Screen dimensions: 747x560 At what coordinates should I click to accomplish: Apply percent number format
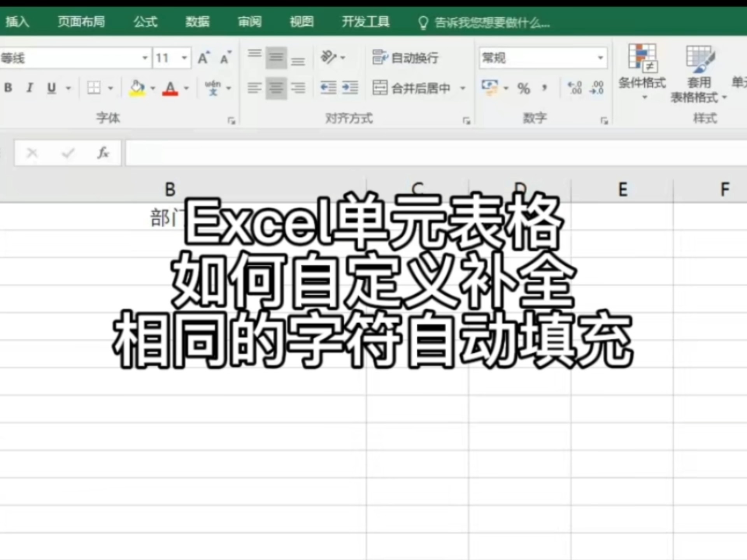point(524,88)
